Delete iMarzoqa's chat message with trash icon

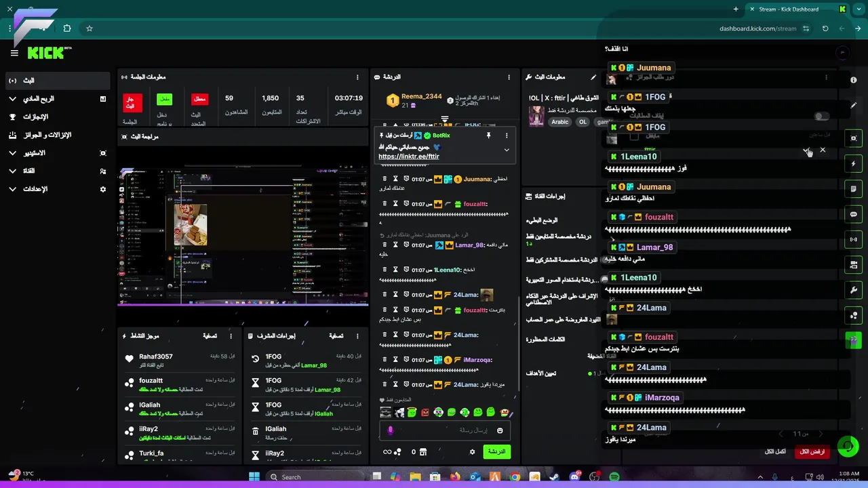(384, 360)
